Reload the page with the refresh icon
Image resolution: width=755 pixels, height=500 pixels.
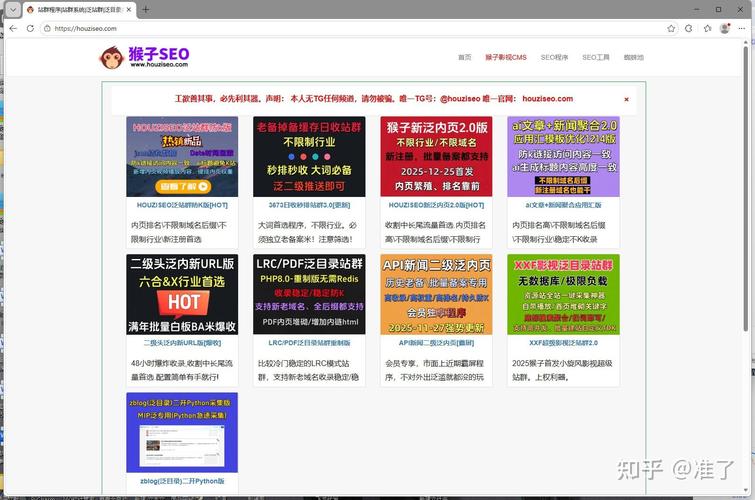(30, 28)
